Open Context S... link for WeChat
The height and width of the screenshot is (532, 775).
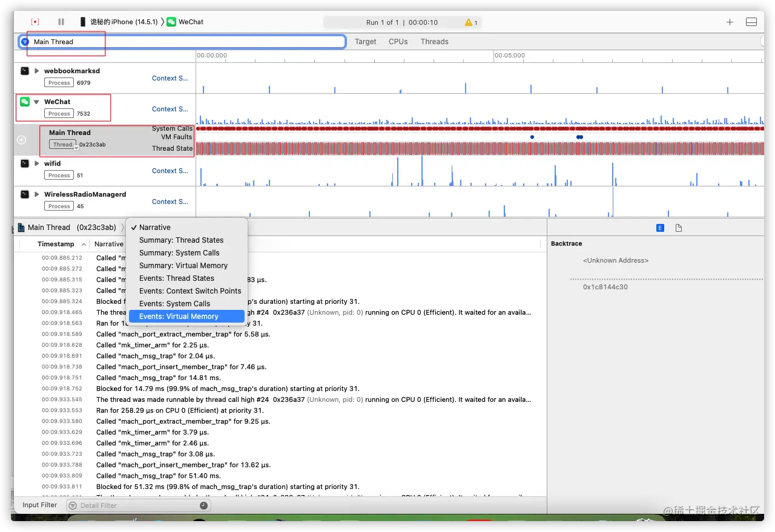(x=170, y=109)
